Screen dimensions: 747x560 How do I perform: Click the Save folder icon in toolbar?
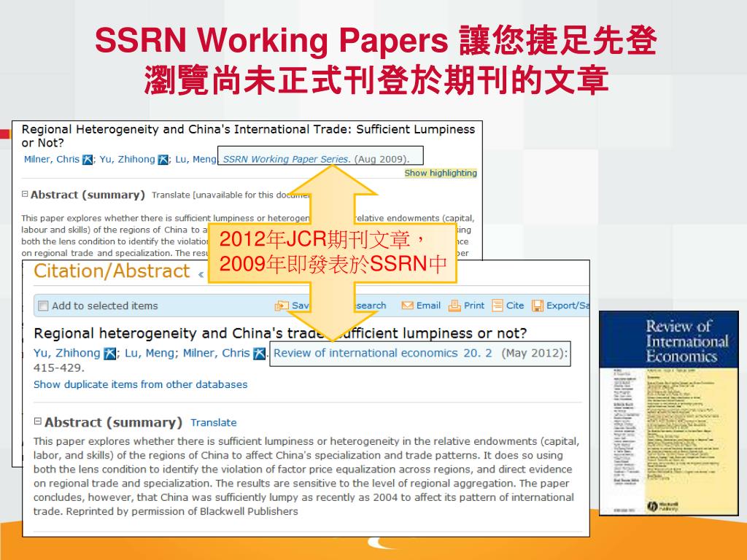pyautogui.click(x=282, y=306)
